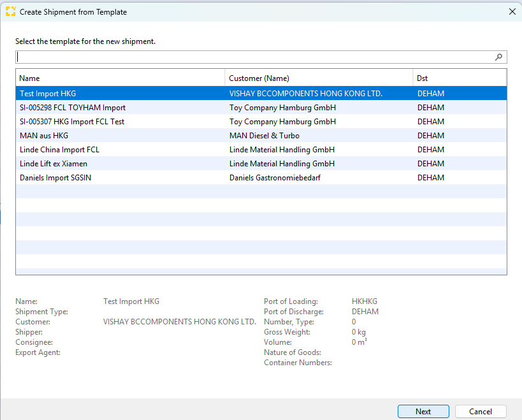522x420 pixels.
Task: Pick Linde China Import FCL template
Action: coord(59,150)
